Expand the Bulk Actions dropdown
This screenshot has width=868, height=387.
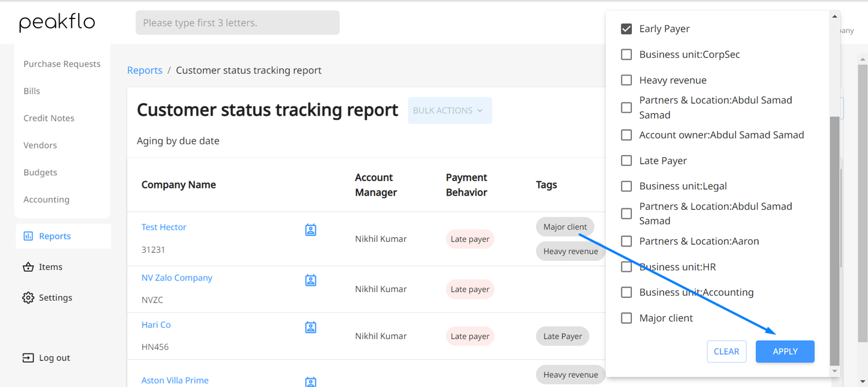pos(450,110)
